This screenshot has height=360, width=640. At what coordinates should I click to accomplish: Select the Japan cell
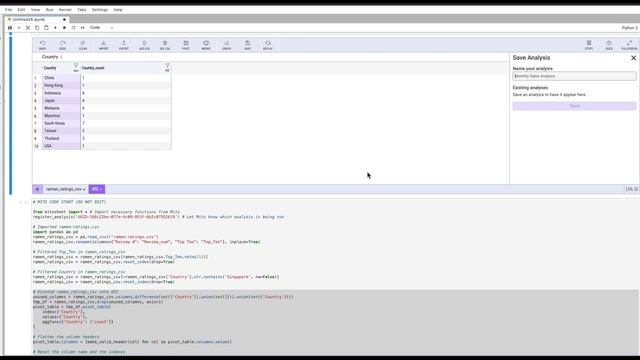[x=61, y=100]
